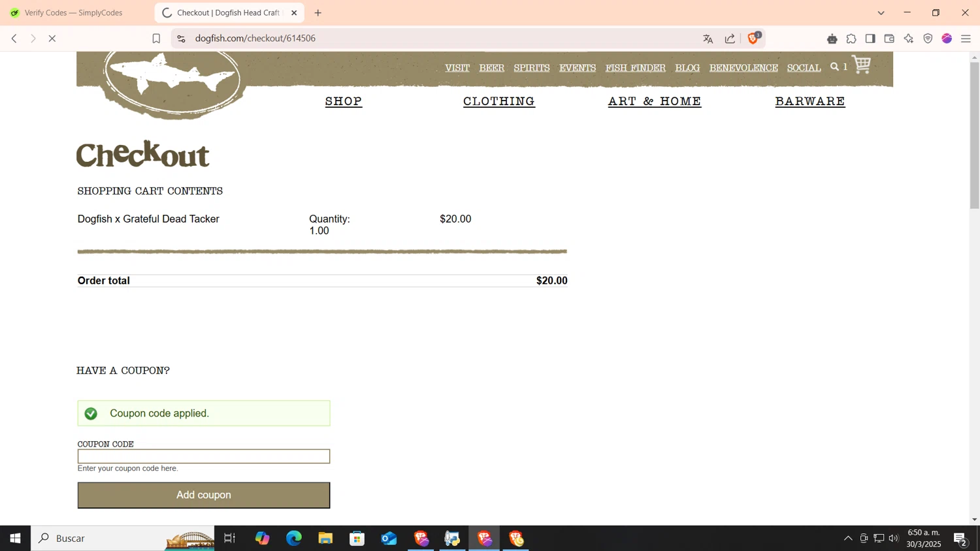980x551 pixels.
Task: Open Microsoft Store from taskbar
Action: click(357, 538)
